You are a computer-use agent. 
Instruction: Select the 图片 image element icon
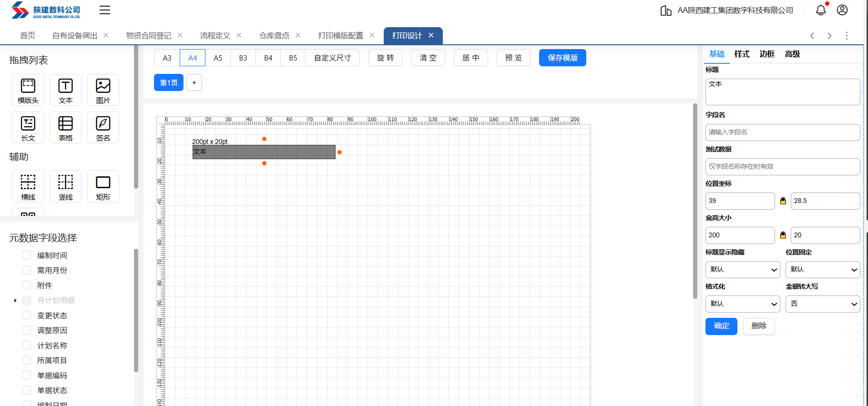tap(103, 90)
